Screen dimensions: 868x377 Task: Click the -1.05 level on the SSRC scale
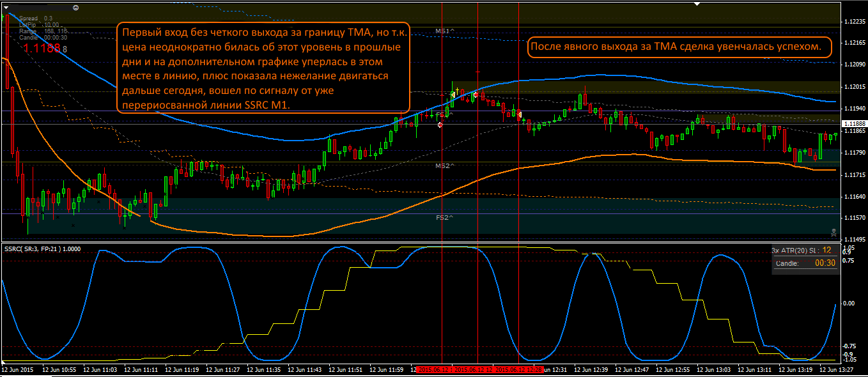(849, 360)
